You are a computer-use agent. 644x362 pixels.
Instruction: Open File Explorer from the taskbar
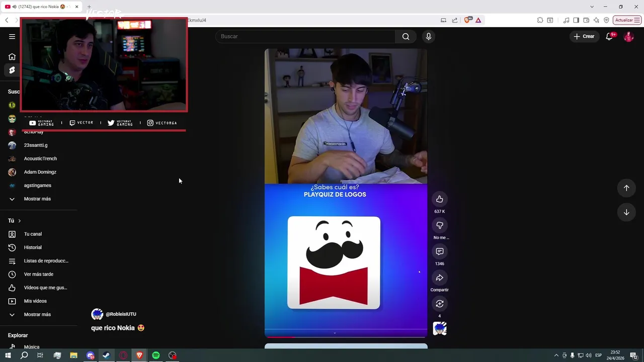[x=73, y=355]
